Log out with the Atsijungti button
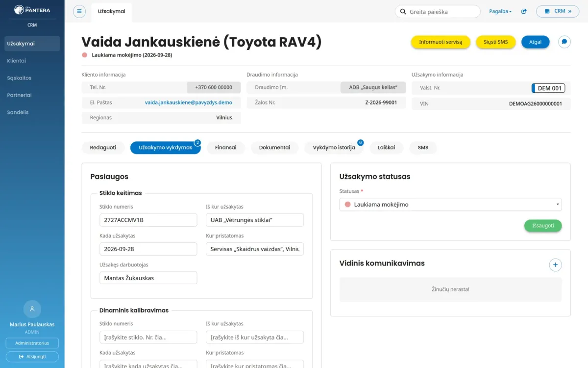588x368 pixels. pos(32,357)
